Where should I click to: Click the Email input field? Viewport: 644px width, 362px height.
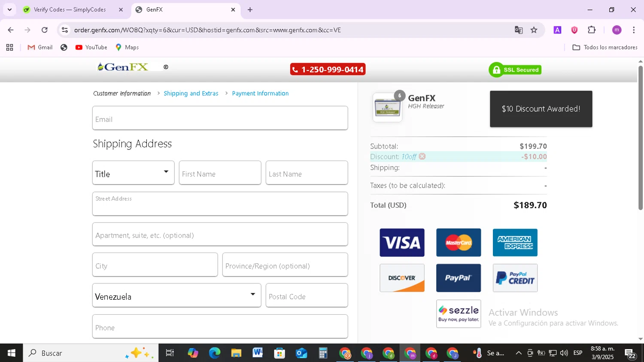[220, 118]
